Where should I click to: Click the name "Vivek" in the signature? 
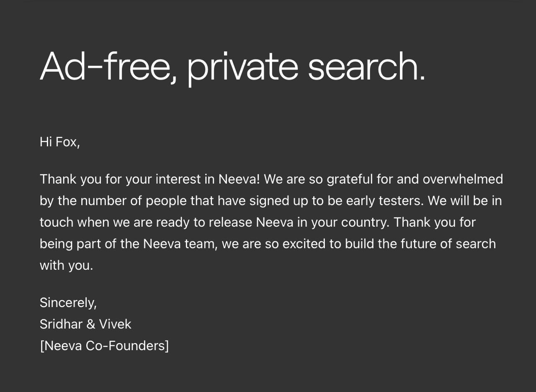pos(115,324)
